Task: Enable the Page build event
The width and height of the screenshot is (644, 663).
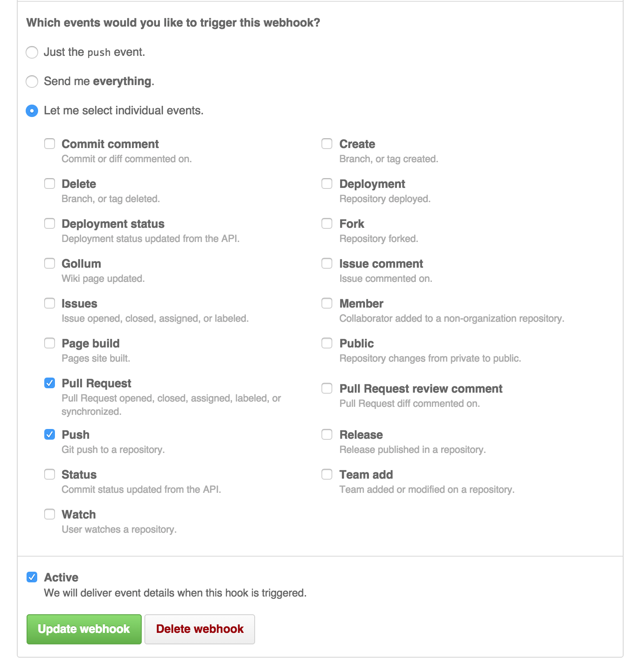Action: (50, 343)
